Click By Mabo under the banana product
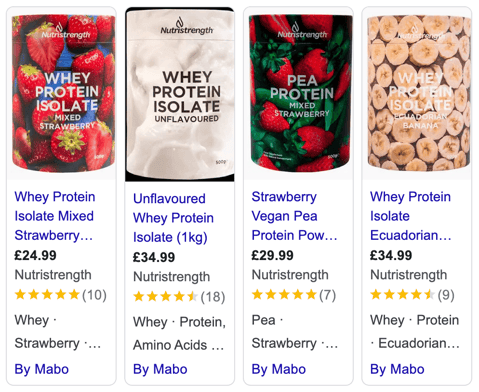Viewport: 479px width, 392px height. [397, 369]
